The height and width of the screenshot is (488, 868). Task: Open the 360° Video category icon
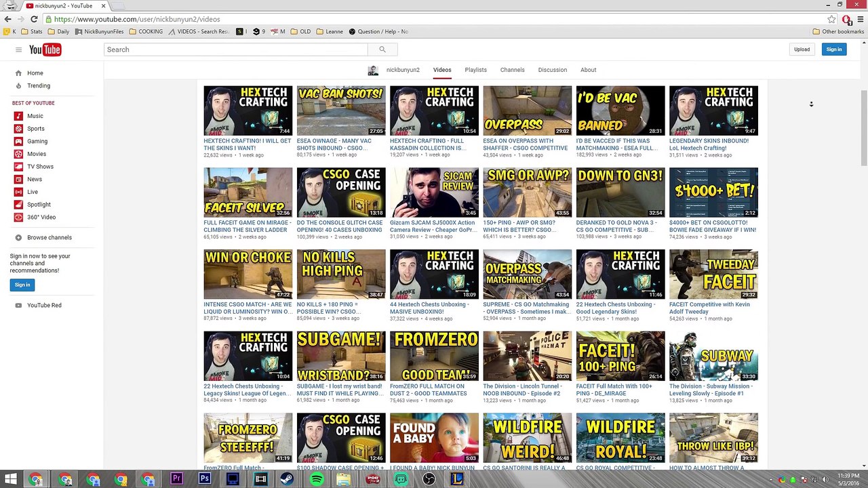(x=18, y=217)
